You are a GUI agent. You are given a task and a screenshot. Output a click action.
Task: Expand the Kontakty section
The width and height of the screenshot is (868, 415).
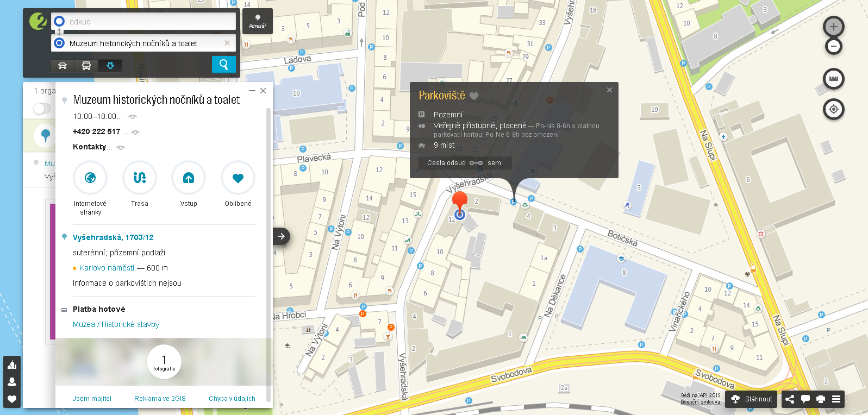click(x=121, y=147)
